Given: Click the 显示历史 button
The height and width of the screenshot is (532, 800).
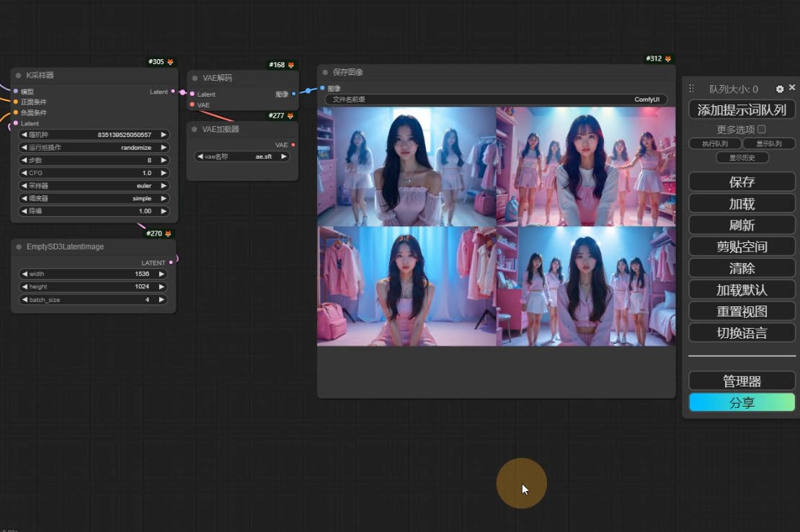Looking at the screenshot, I should (742, 157).
